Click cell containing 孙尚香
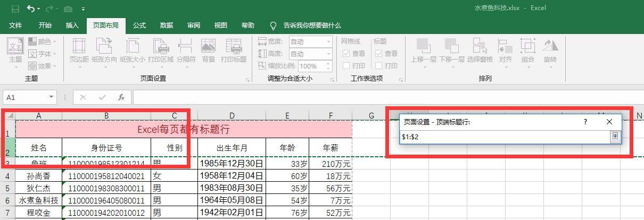Screen dimensions: 644x220 click(x=39, y=176)
